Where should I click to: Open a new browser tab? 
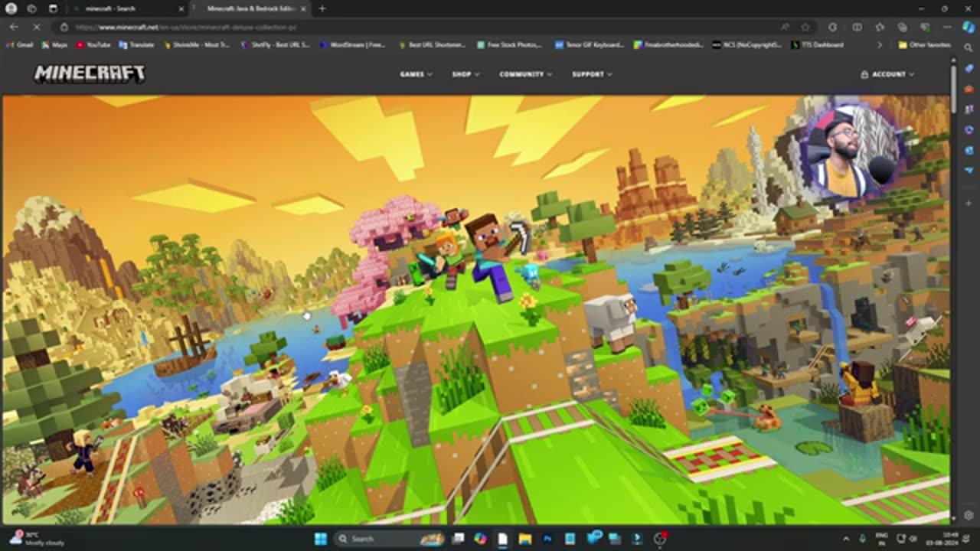pos(322,8)
